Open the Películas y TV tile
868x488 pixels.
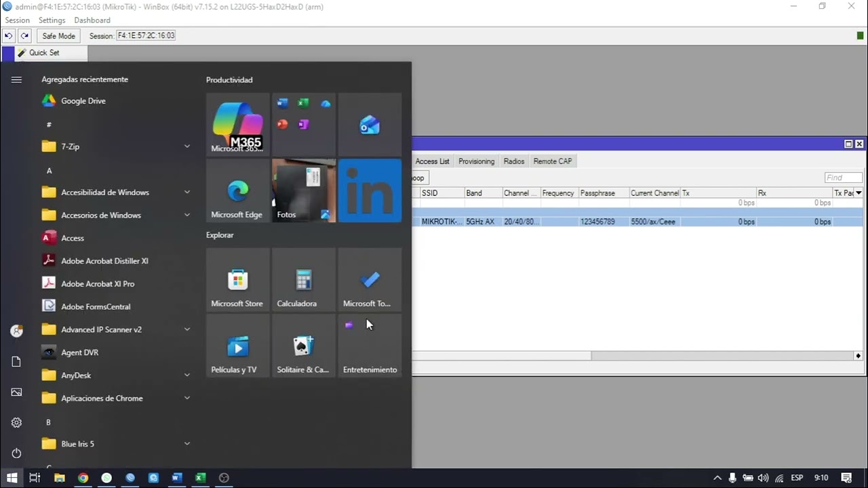pos(237,346)
